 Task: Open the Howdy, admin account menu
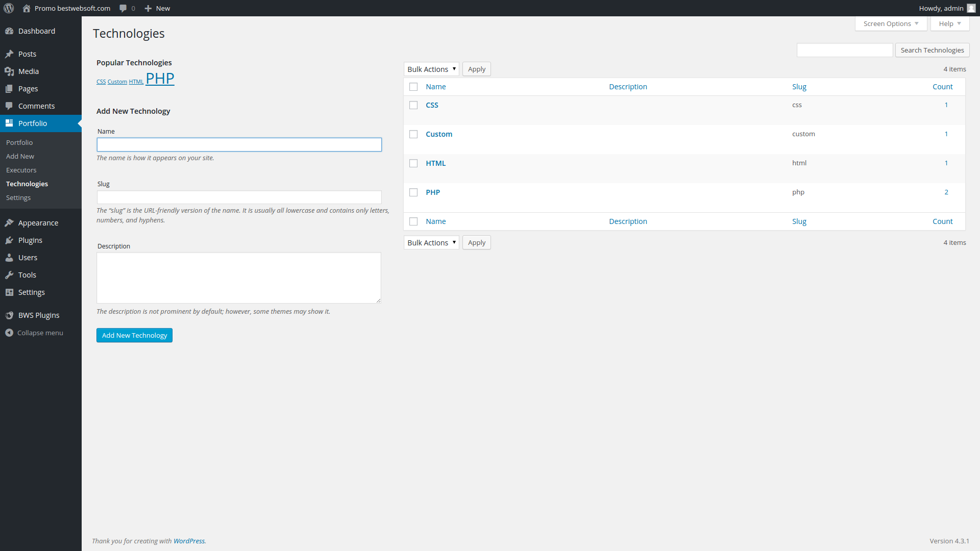[947, 8]
